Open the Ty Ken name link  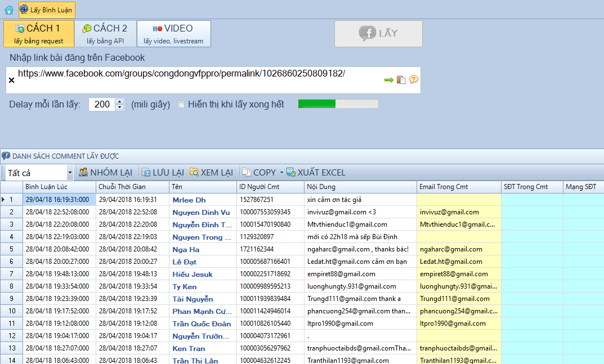[184, 286]
